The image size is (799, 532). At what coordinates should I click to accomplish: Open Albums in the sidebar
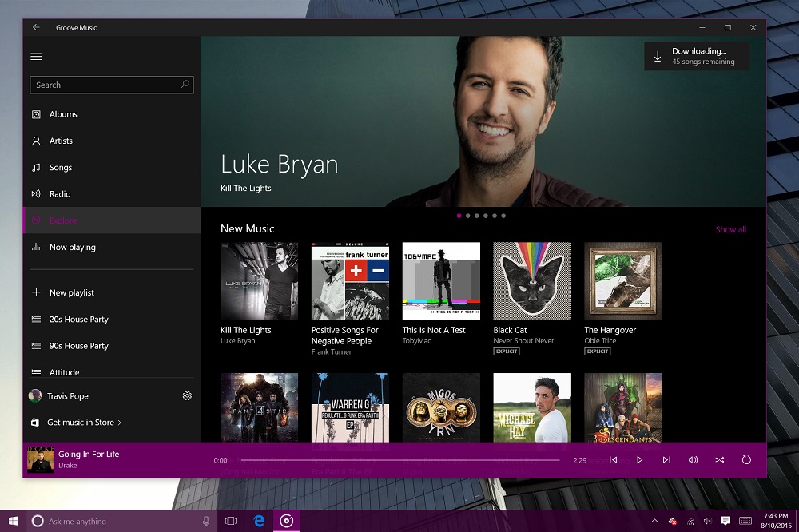point(112,114)
